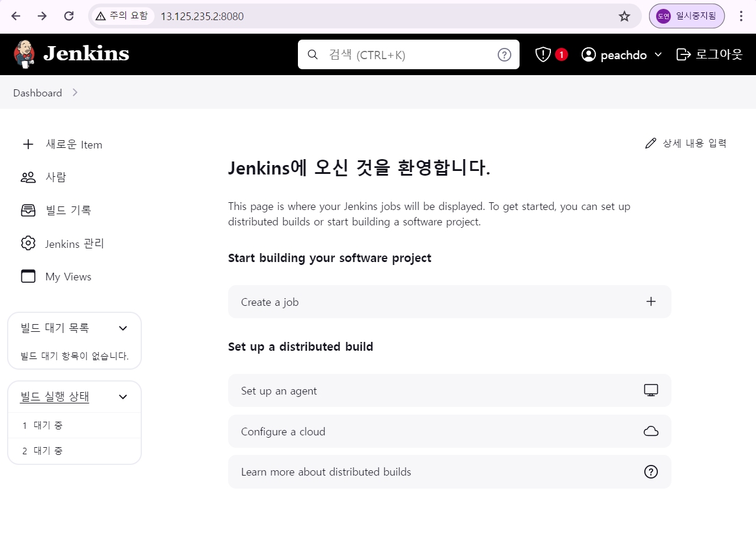Image resolution: width=756 pixels, height=543 pixels.
Task: Go back with browser back arrow
Action: click(15, 16)
